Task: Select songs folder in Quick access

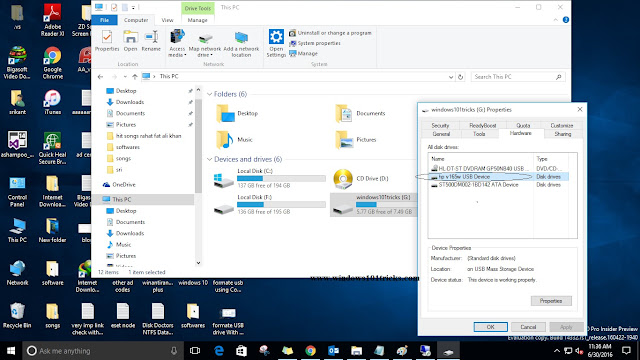Action: click(x=119, y=158)
